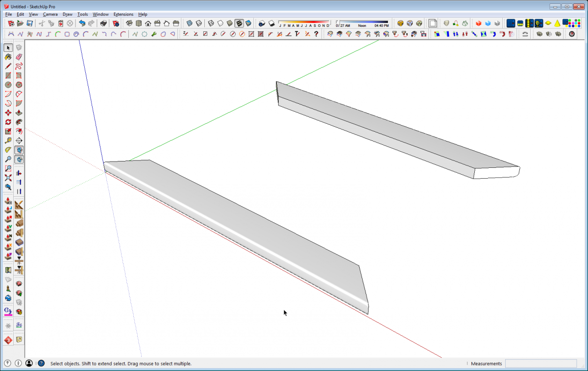The width and height of the screenshot is (588, 371).
Task: Click the Measurements input box
Action: (541, 364)
